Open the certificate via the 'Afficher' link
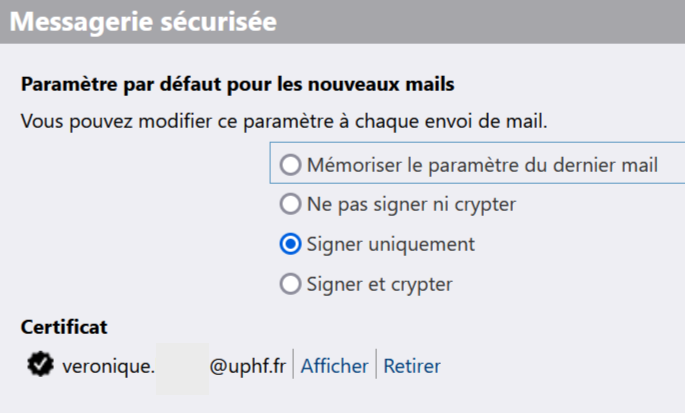 click(334, 366)
